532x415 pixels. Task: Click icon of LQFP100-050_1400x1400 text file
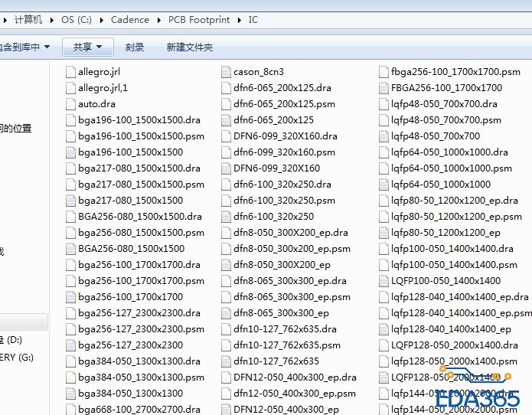click(x=383, y=281)
